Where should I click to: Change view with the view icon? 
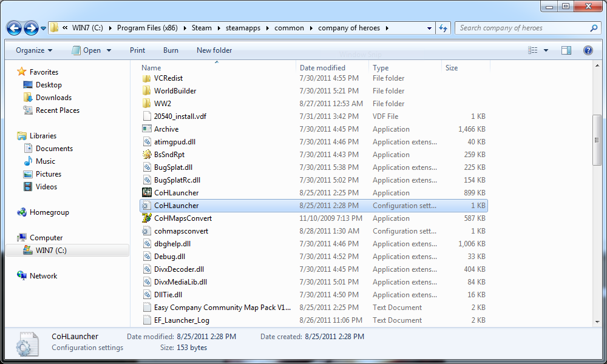pos(533,50)
